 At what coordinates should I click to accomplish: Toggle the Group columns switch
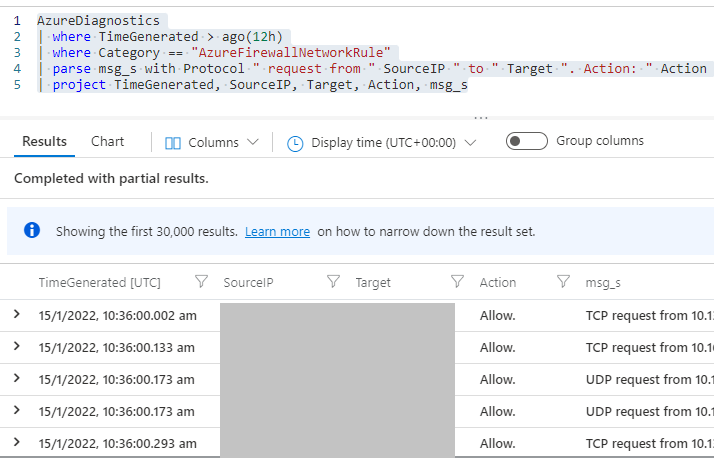(x=526, y=141)
